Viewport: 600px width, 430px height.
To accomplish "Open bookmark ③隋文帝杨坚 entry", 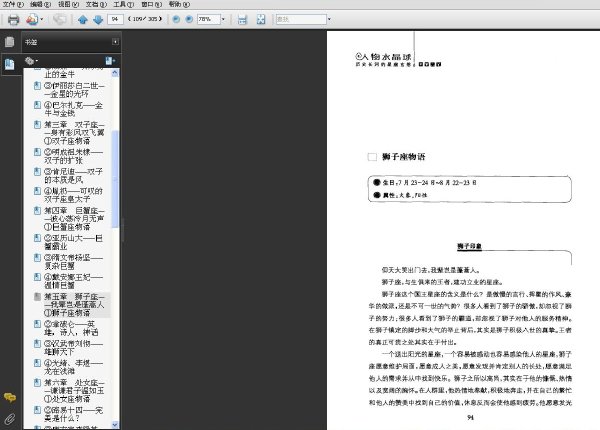I will click(73, 262).
